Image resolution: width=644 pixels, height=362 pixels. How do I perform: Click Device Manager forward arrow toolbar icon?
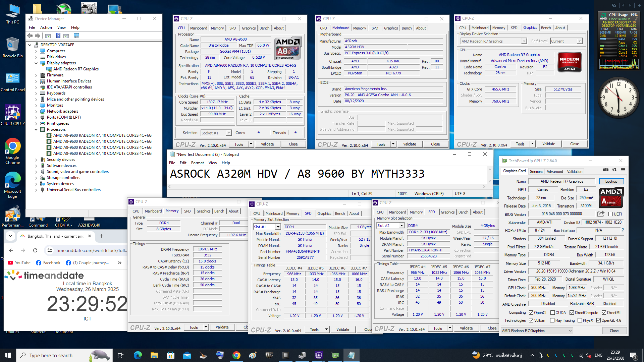coord(38,36)
